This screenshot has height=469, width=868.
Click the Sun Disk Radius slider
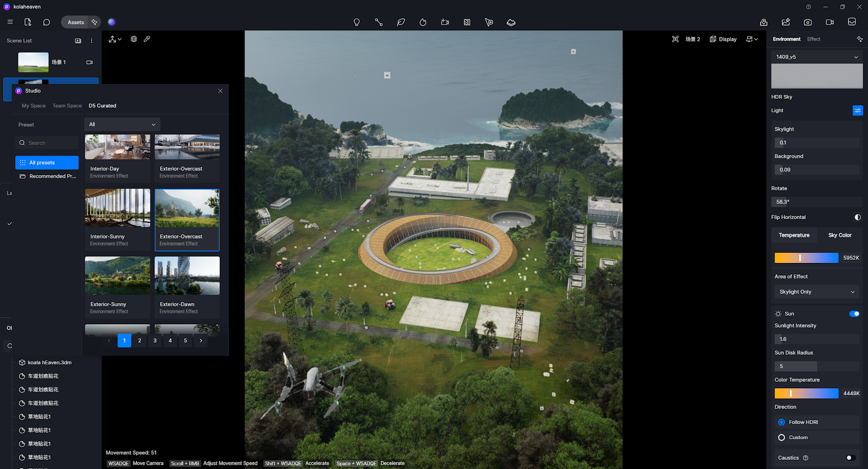coord(817,367)
